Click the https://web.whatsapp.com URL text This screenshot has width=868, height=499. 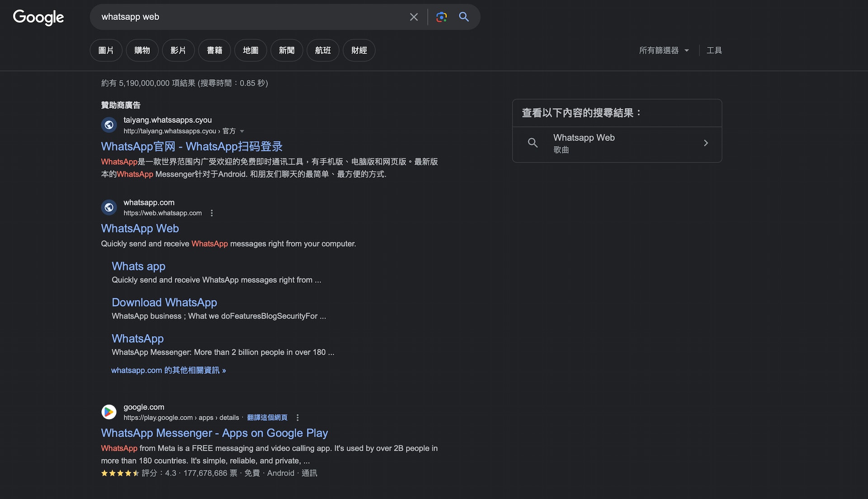tap(162, 213)
